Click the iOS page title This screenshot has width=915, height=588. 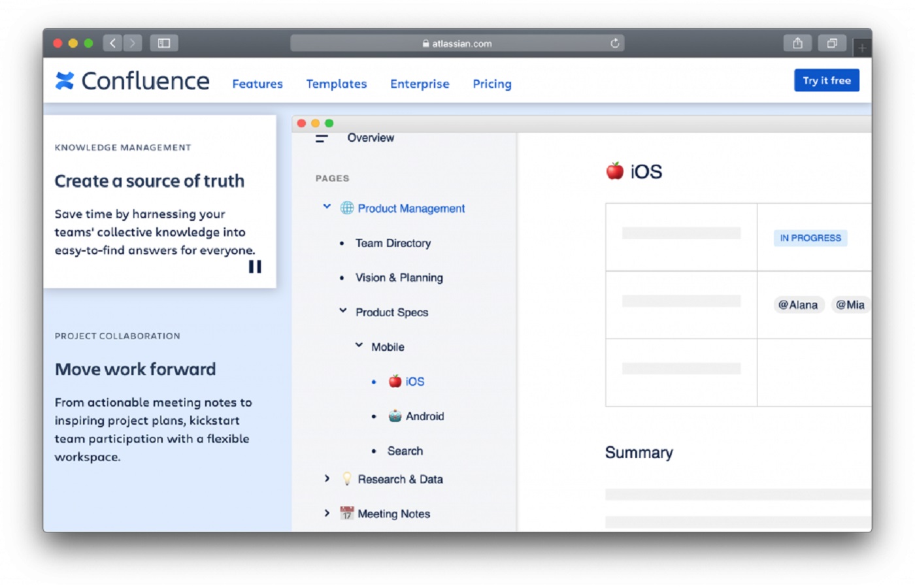pyautogui.click(x=646, y=172)
